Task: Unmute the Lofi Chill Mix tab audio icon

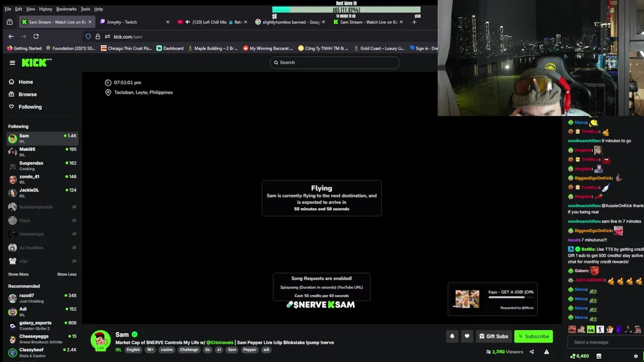Action: 188,22
